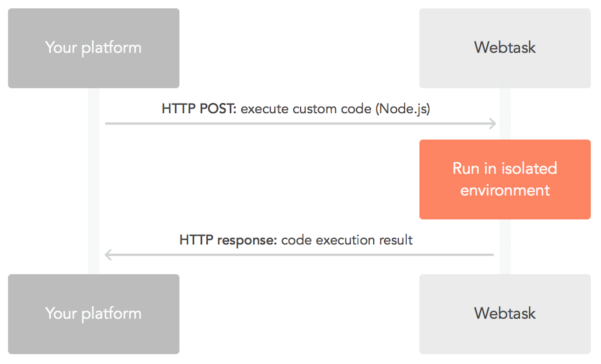Click the bottom 'Your platform' box
Screen dimensions: 601x364
pos(94,314)
